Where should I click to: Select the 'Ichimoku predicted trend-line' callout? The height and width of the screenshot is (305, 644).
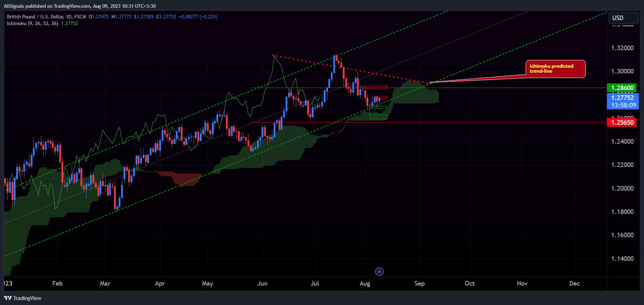[x=555, y=69]
